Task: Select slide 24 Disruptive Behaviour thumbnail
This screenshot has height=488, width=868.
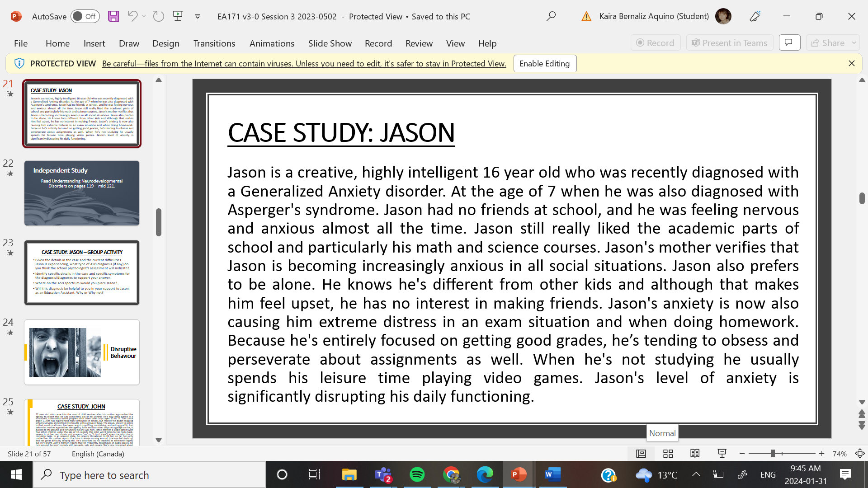Action: (82, 352)
